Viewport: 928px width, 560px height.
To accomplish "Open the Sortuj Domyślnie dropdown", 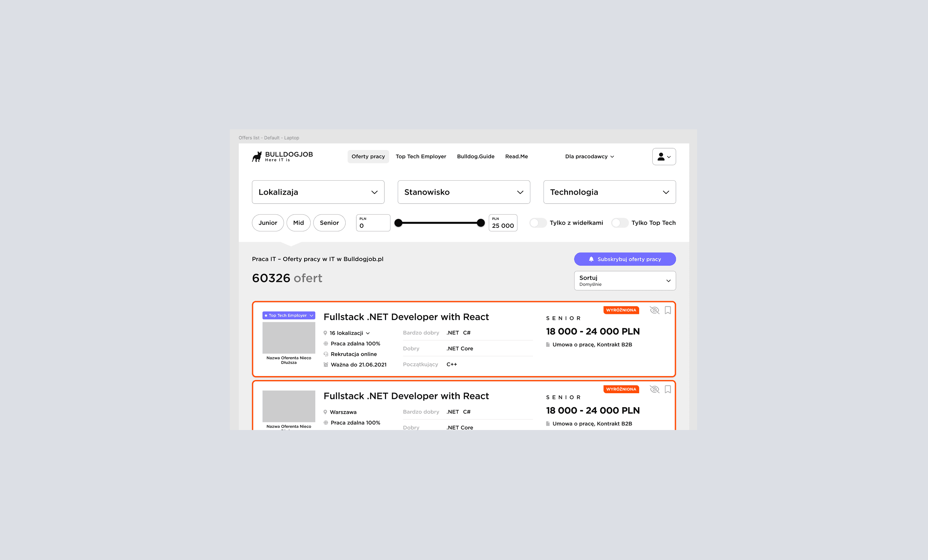I will [x=625, y=281].
